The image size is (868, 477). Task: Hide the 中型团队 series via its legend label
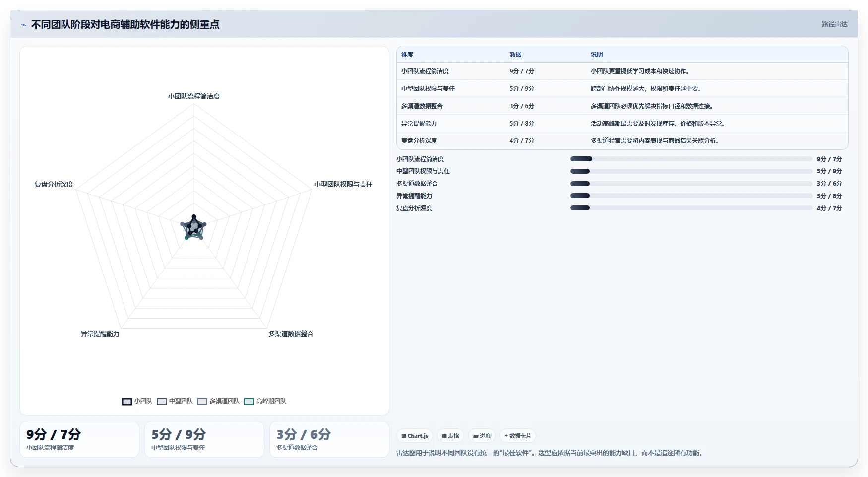[x=181, y=401]
